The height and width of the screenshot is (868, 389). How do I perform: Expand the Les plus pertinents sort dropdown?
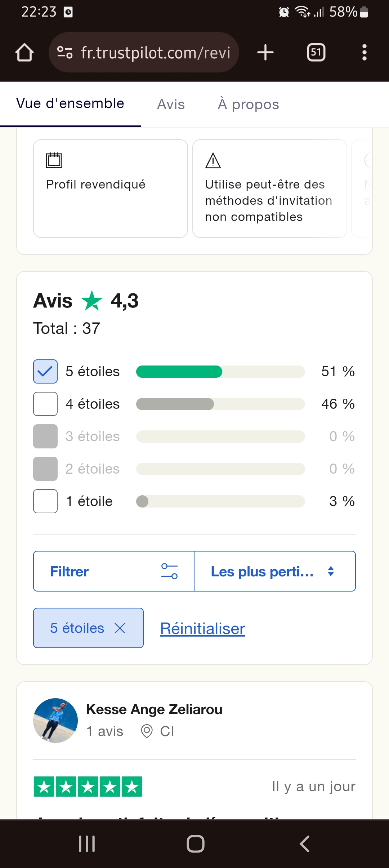pos(274,571)
